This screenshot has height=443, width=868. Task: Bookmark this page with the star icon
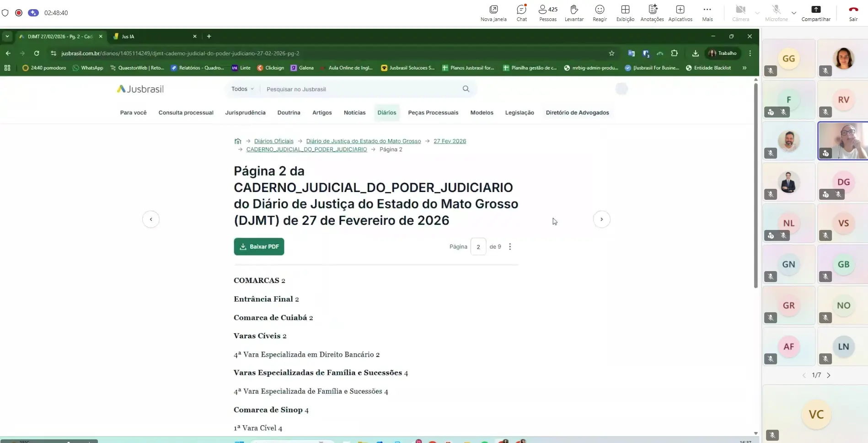click(x=611, y=53)
